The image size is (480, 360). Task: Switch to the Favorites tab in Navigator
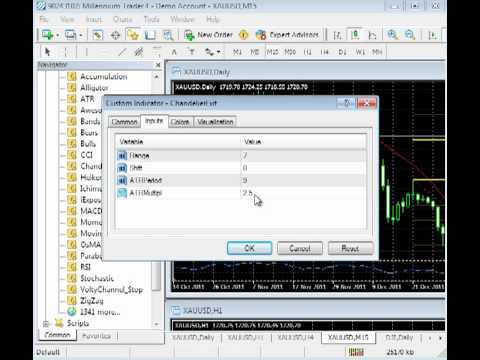click(96, 336)
